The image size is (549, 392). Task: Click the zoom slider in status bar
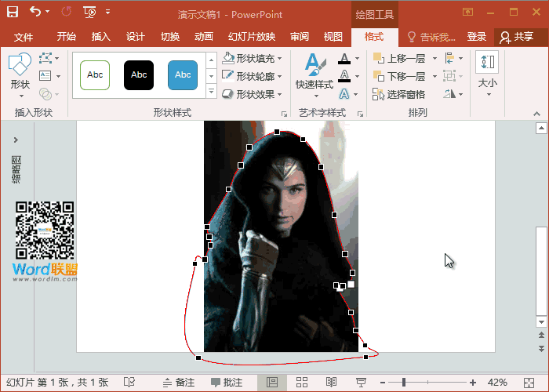(404, 382)
